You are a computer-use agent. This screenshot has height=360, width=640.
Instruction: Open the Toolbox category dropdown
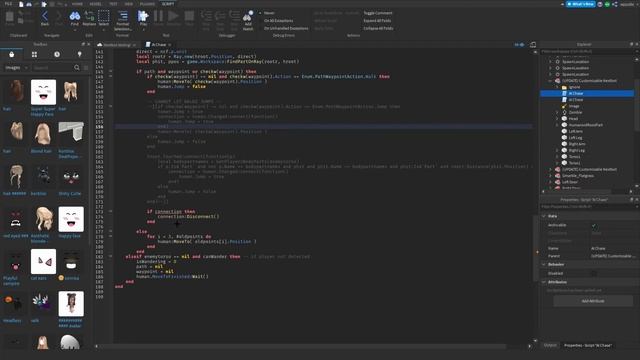point(16,67)
